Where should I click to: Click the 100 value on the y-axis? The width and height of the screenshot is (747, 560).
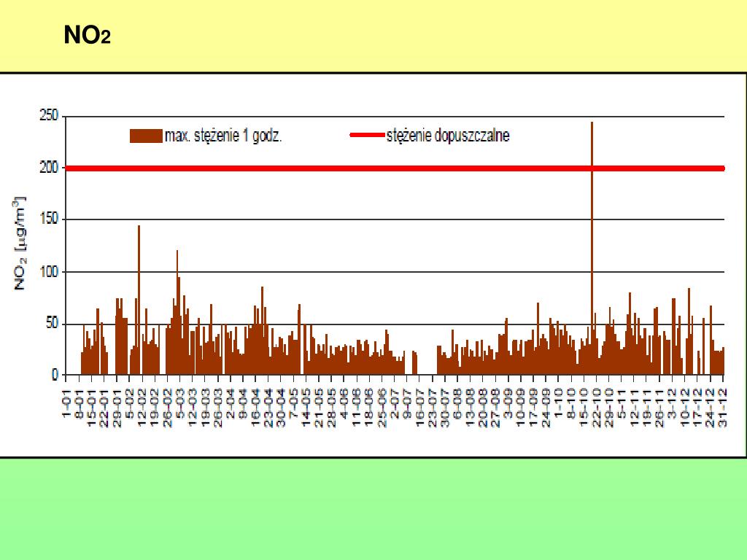click(x=48, y=271)
